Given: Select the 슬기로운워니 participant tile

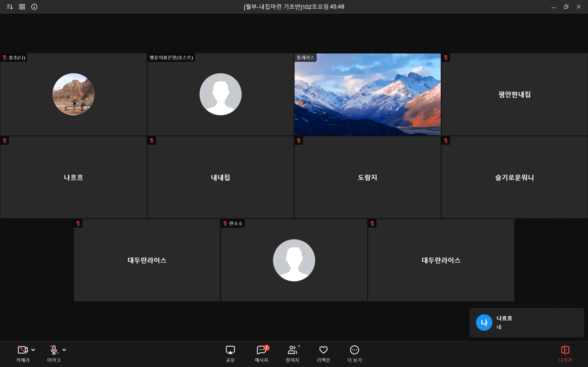Looking at the screenshot, I should 515,177.
